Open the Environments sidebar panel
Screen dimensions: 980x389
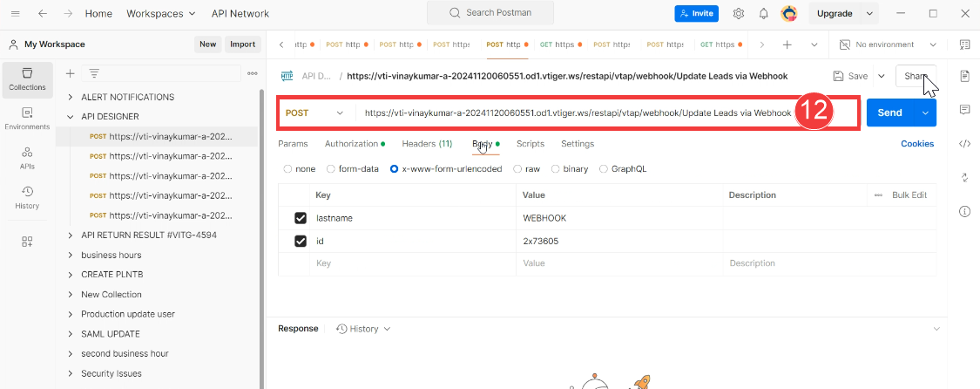[27, 119]
